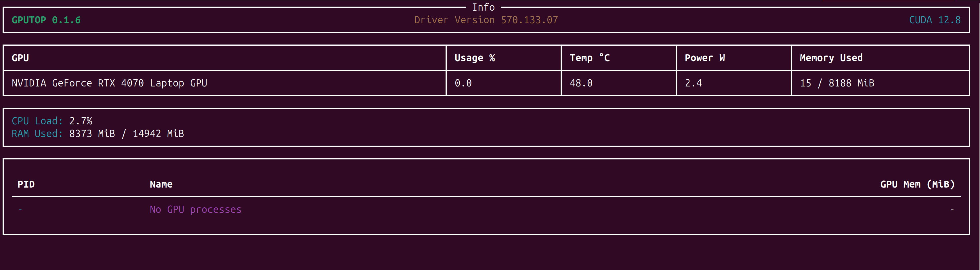The image size is (980, 270).
Task: Click the 0.0 usage value cell
Action: pos(463,83)
